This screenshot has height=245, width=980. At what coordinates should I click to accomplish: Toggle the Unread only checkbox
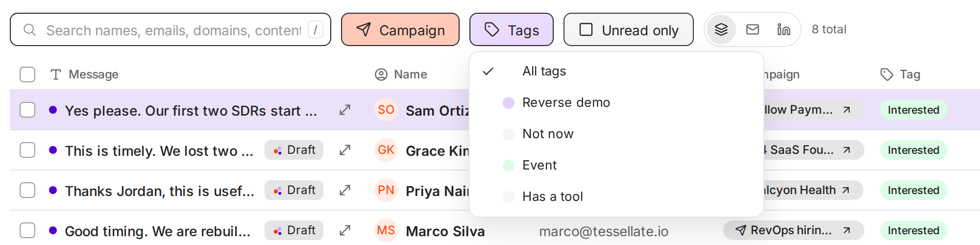click(628, 29)
